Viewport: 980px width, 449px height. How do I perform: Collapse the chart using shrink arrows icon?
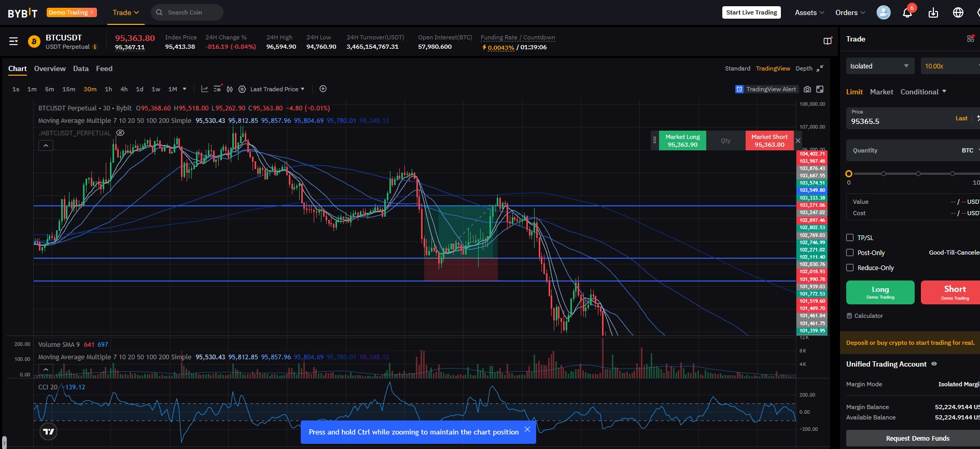pos(820,68)
